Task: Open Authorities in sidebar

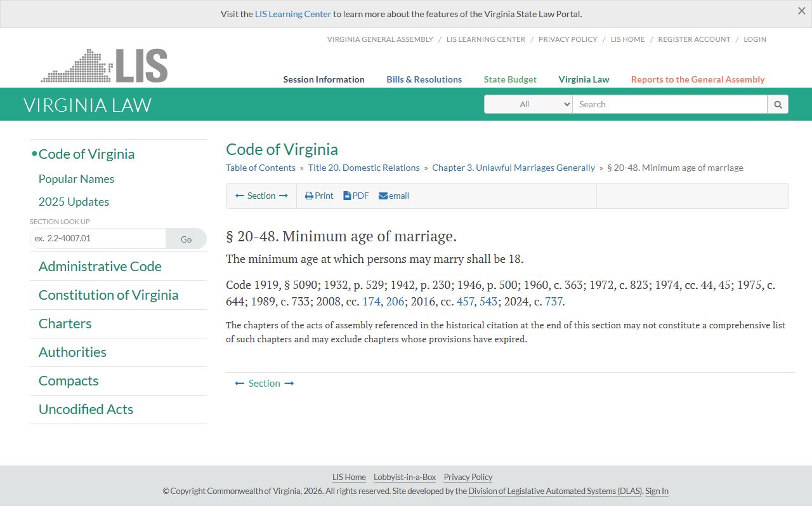Action: click(72, 352)
